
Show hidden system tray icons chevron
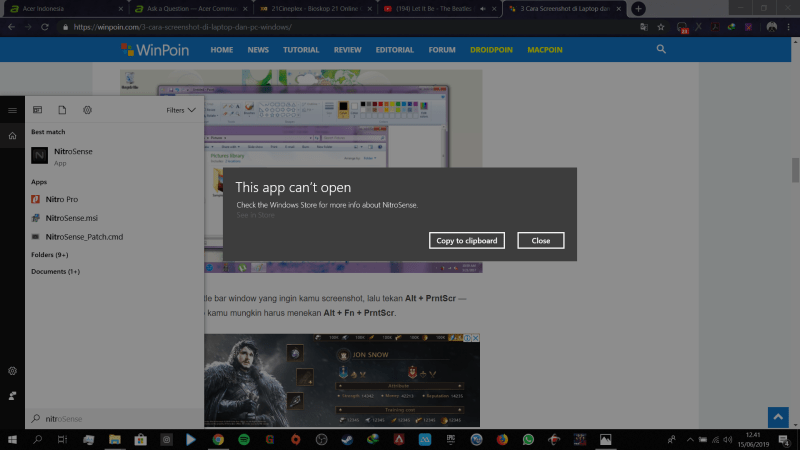[690, 440]
